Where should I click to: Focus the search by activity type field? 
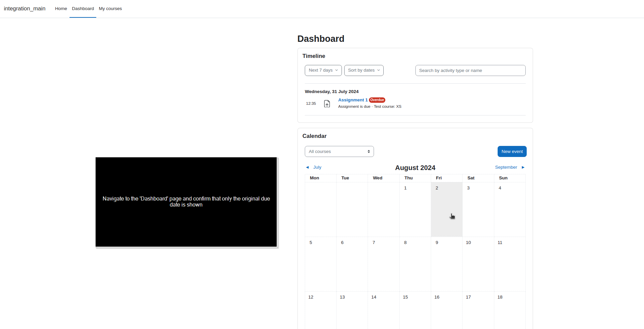[x=470, y=71]
